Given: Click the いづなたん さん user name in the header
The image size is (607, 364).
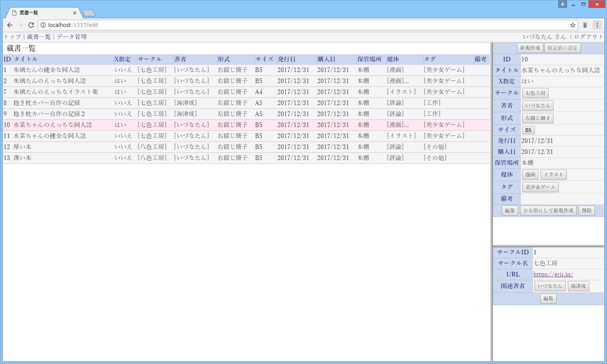Looking at the screenshot, I should pos(544,37).
